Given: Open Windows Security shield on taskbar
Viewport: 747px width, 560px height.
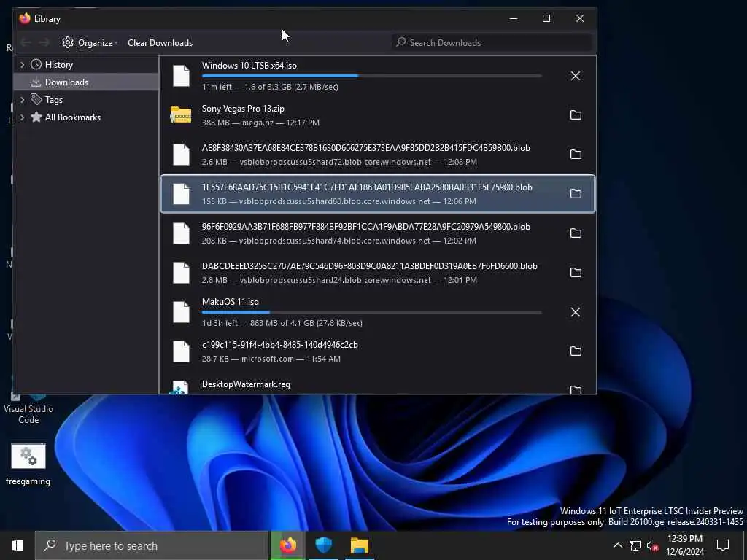Looking at the screenshot, I should (323, 545).
